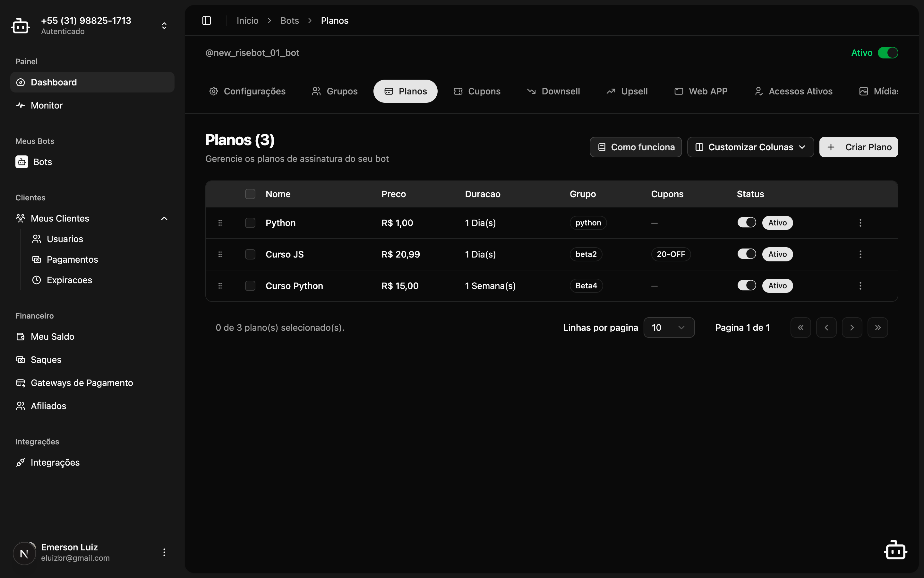Select the Python plan checkbox
This screenshot has height=578, width=924.
250,223
